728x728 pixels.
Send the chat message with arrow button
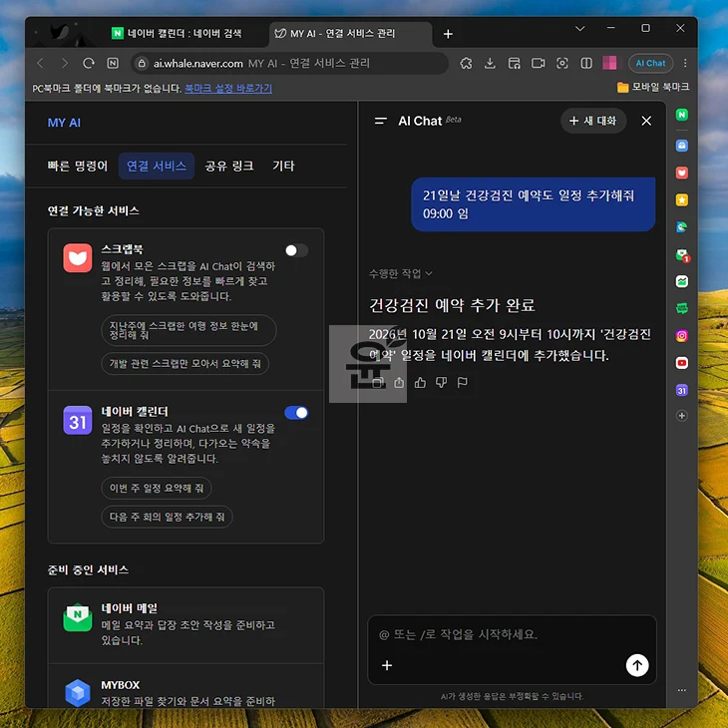point(637,665)
